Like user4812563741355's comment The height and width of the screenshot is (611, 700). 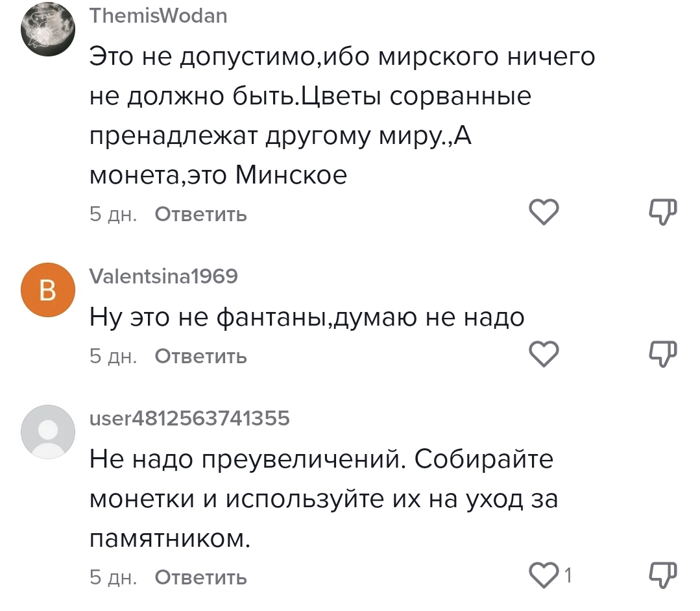[x=544, y=575]
